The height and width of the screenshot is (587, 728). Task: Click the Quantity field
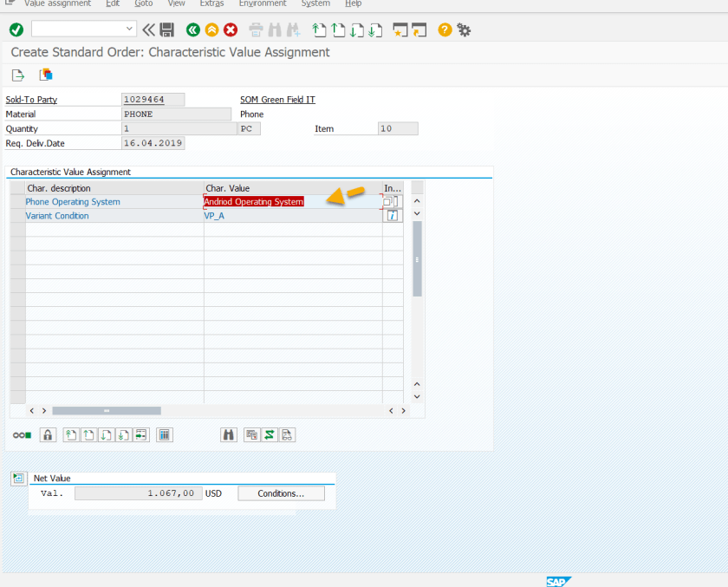tap(179, 128)
